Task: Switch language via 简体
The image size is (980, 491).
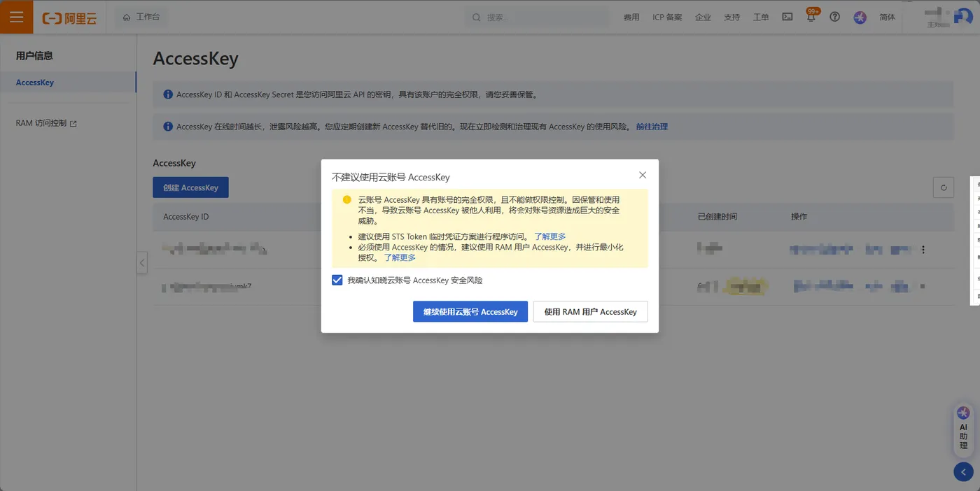Action: point(887,17)
